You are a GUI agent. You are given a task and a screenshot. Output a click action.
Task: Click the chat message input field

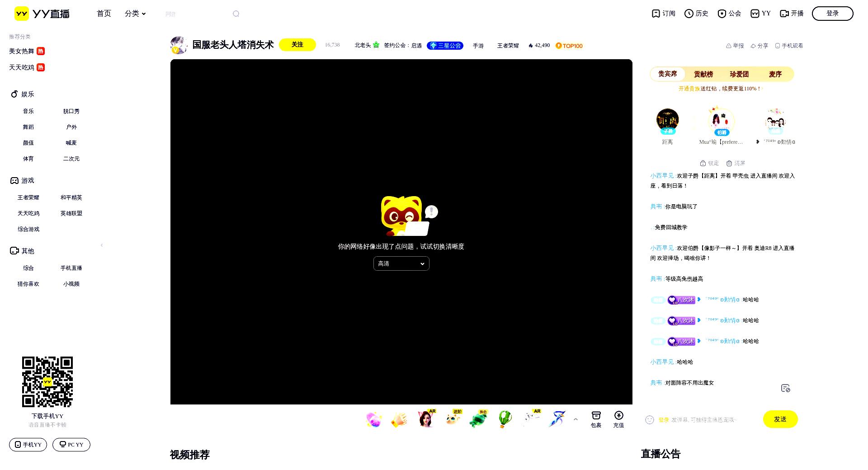coord(708,420)
